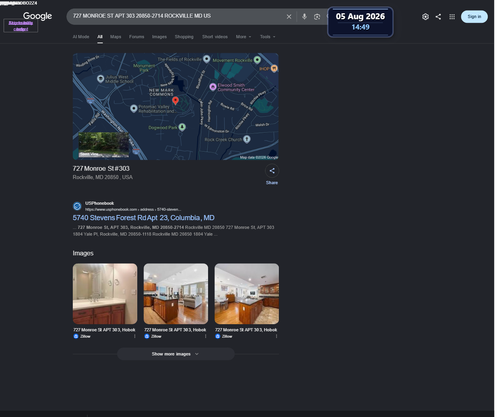Click the Sign in button
500x417 pixels.
[x=474, y=17]
